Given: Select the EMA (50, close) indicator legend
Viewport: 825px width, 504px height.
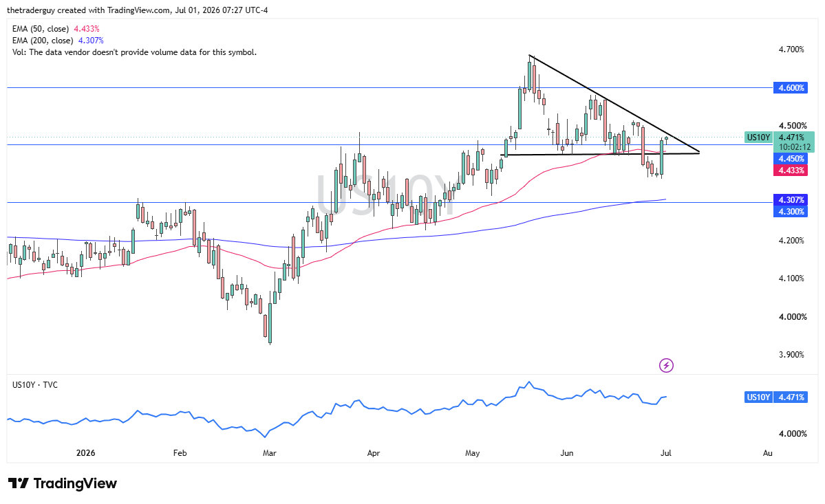Looking at the screenshot, I should (56, 29).
